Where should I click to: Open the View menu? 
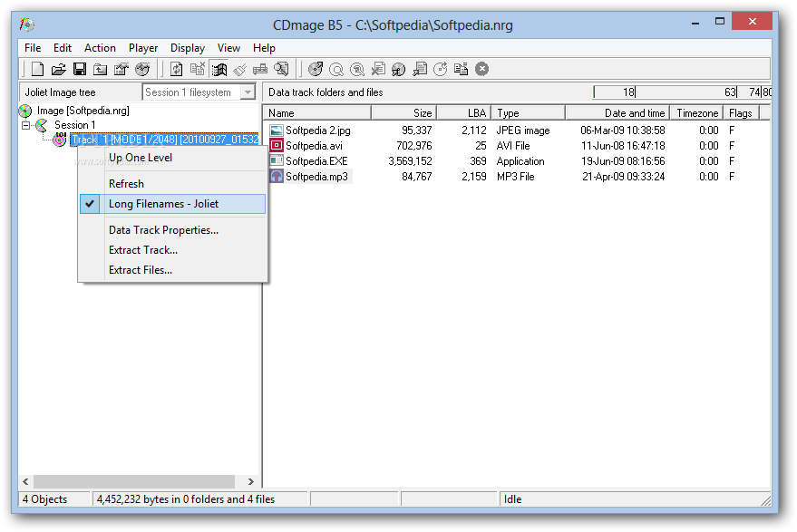(228, 48)
